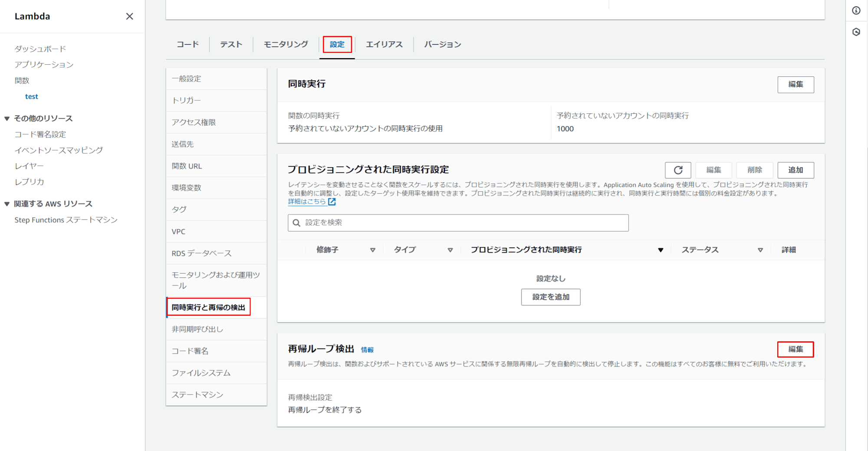Screen dimensions: 868x451
Task: Close the Lambda navigation panel
Action: 129,16
